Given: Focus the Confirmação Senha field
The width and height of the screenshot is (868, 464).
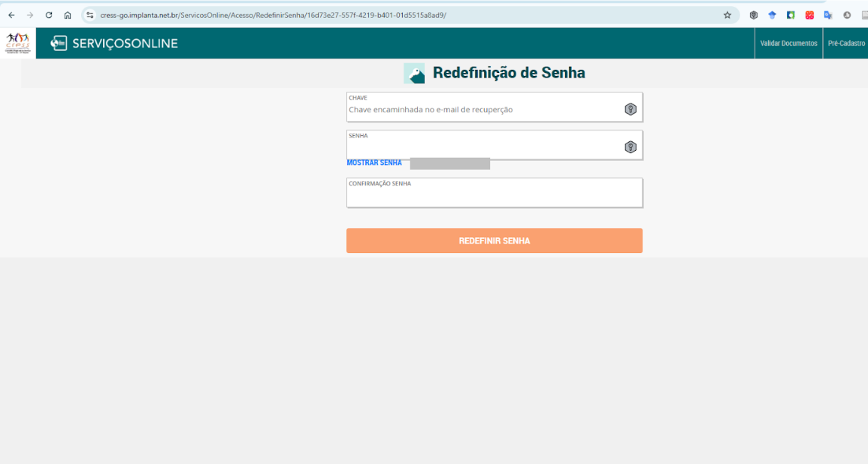Looking at the screenshot, I should (494, 192).
